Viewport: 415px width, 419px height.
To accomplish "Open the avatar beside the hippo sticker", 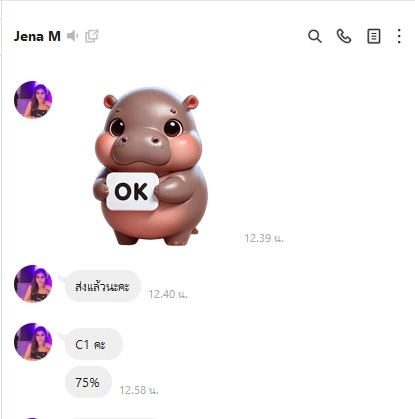I will [33, 99].
